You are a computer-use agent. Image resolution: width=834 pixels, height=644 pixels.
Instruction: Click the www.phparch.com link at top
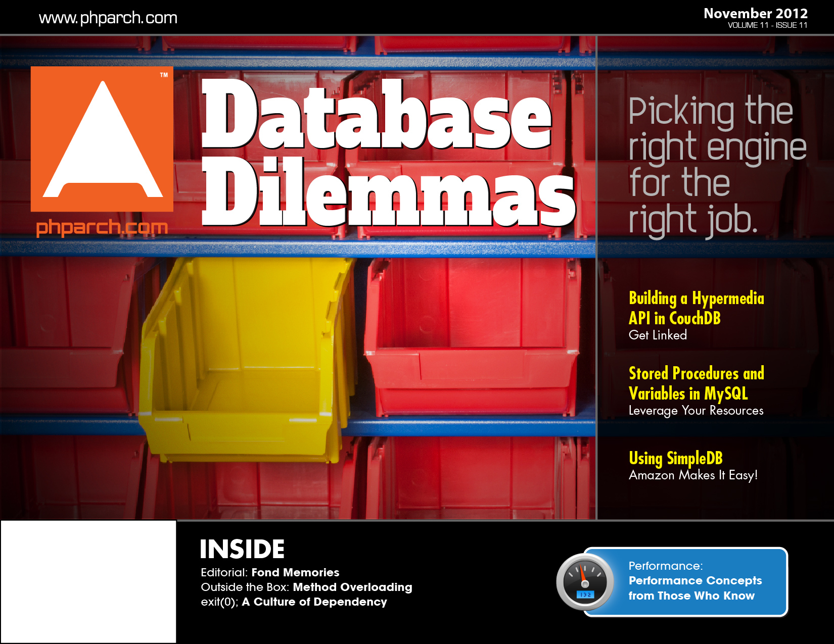[x=108, y=18]
